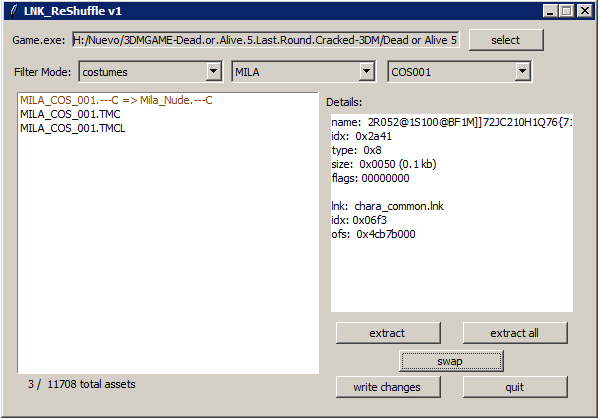Screen dimensions: 600x419
Task: Close the LNK_ReShuffle v1 window
Action: click(x=584, y=11)
